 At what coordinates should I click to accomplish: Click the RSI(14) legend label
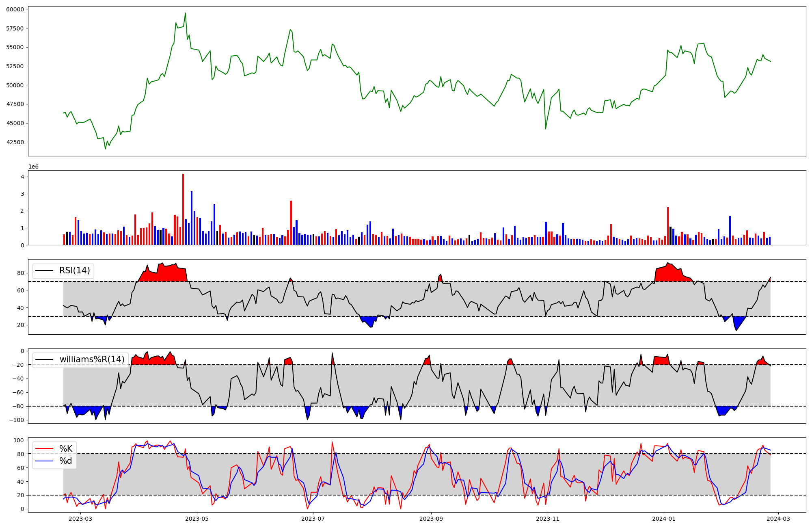pyautogui.click(x=75, y=270)
